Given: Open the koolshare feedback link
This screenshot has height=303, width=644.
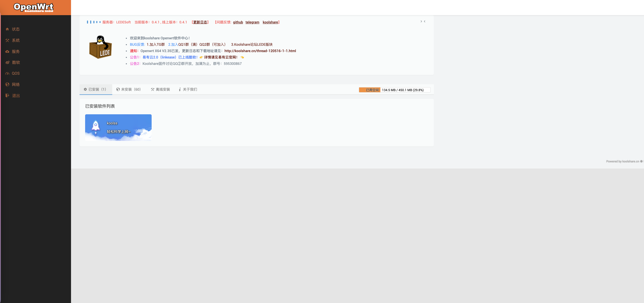Looking at the screenshot, I should click(x=270, y=22).
